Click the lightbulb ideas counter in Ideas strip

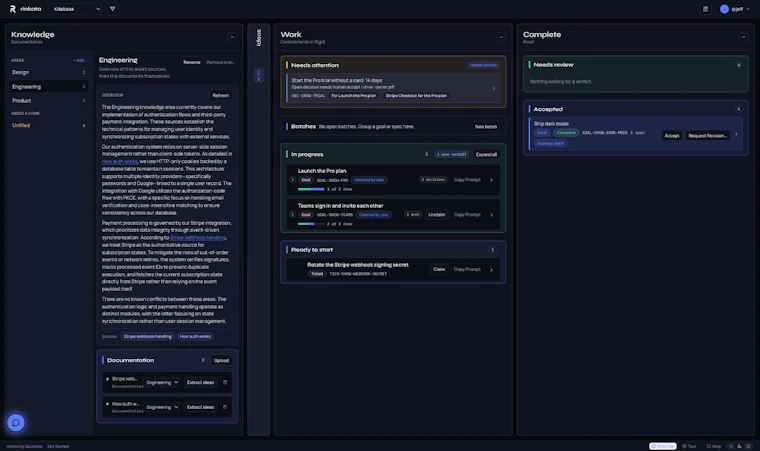(x=258, y=75)
